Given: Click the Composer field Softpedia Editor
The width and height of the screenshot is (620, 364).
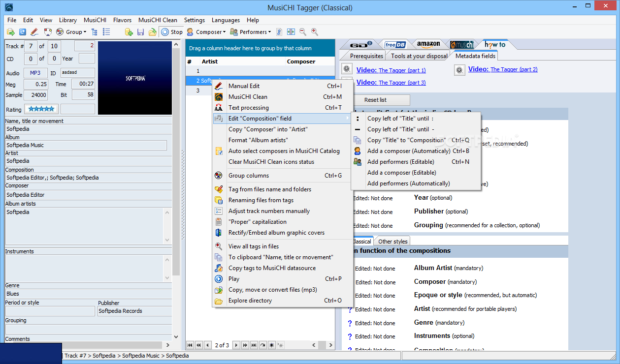Looking at the screenshot, I should tap(88, 195).
